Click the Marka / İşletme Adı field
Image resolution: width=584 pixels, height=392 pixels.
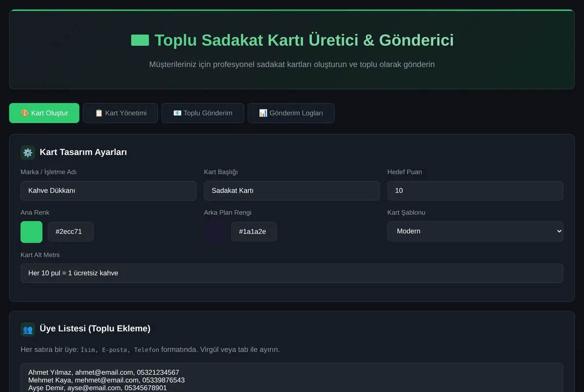pyautogui.click(x=109, y=191)
